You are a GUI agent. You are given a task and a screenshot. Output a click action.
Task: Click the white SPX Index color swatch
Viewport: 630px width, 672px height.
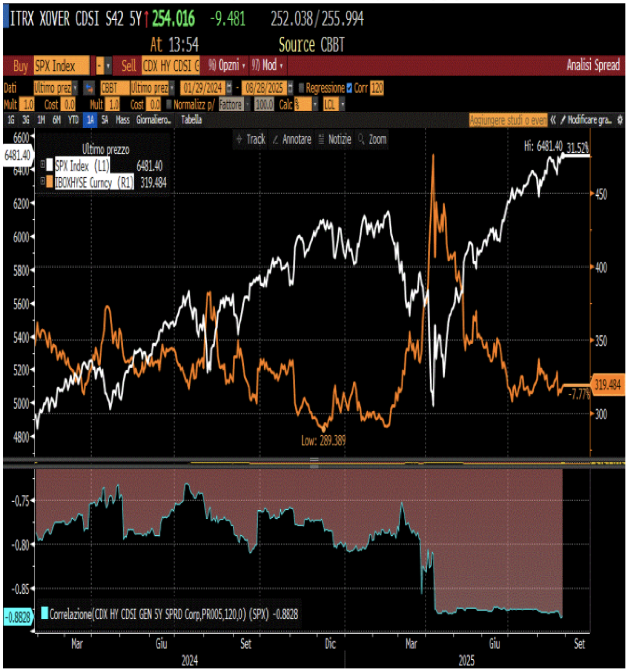50,165
